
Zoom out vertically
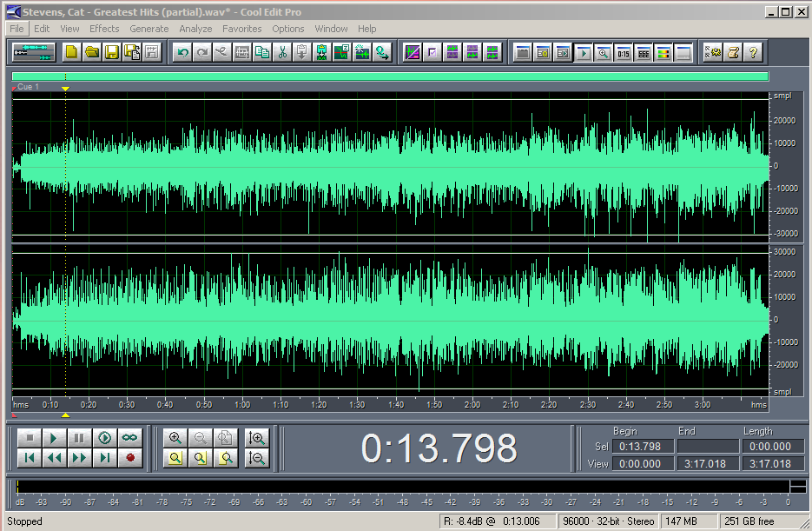[257, 458]
